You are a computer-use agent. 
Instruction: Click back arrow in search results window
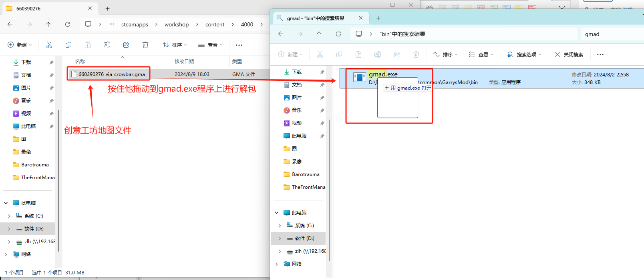(281, 34)
